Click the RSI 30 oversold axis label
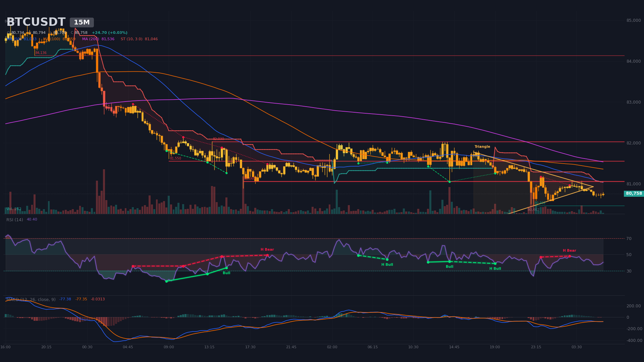The image size is (644, 362). (629, 271)
